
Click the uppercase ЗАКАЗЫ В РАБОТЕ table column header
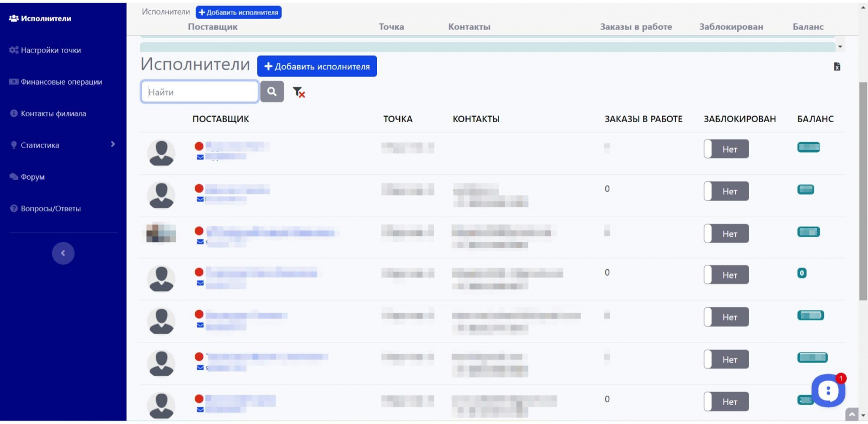pos(643,119)
